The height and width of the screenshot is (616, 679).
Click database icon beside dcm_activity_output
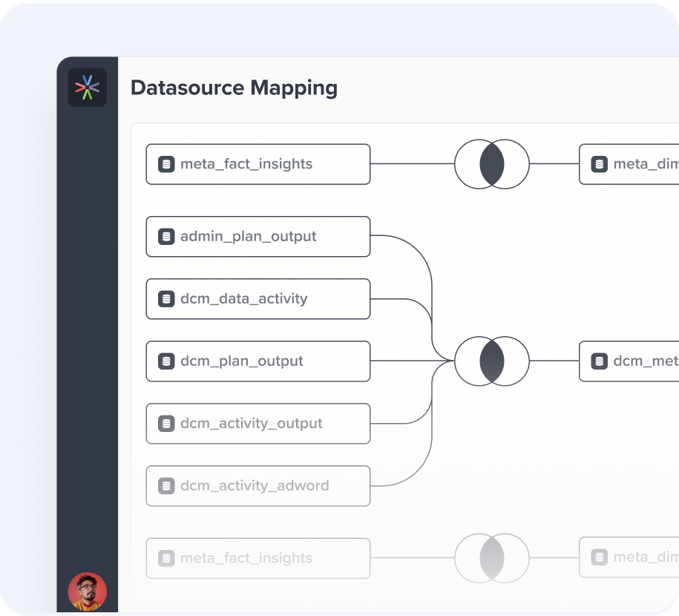click(166, 424)
